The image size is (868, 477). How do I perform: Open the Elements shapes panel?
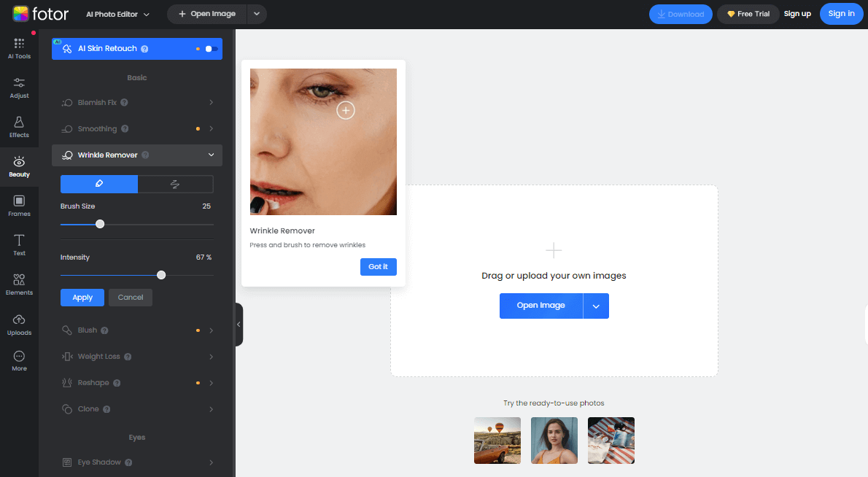point(19,284)
